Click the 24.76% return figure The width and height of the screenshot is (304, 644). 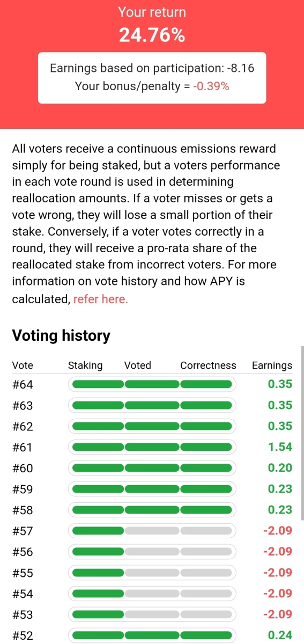(x=152, y=35)
